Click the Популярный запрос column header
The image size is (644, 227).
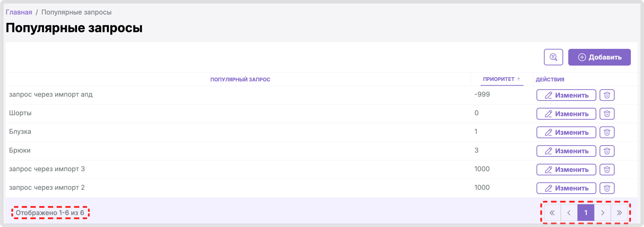tap(240, 79)
